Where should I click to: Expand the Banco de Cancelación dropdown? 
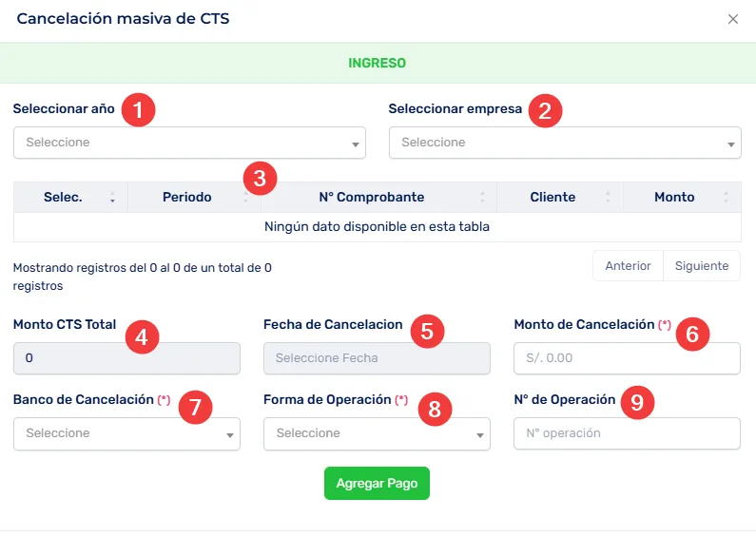126,433
